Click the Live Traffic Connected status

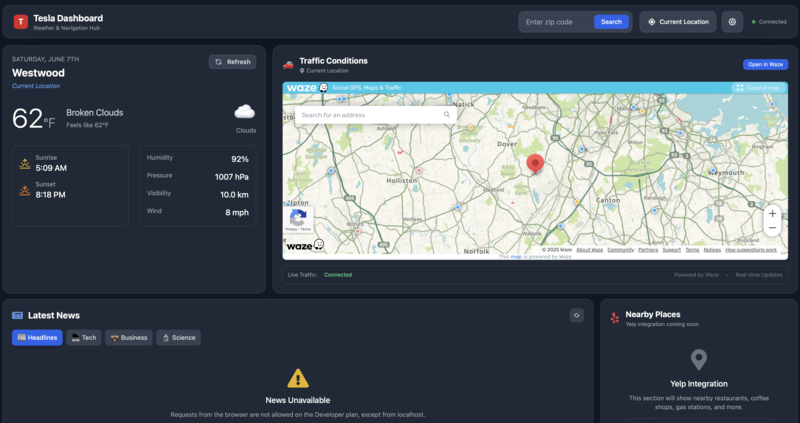coord(338,275)
